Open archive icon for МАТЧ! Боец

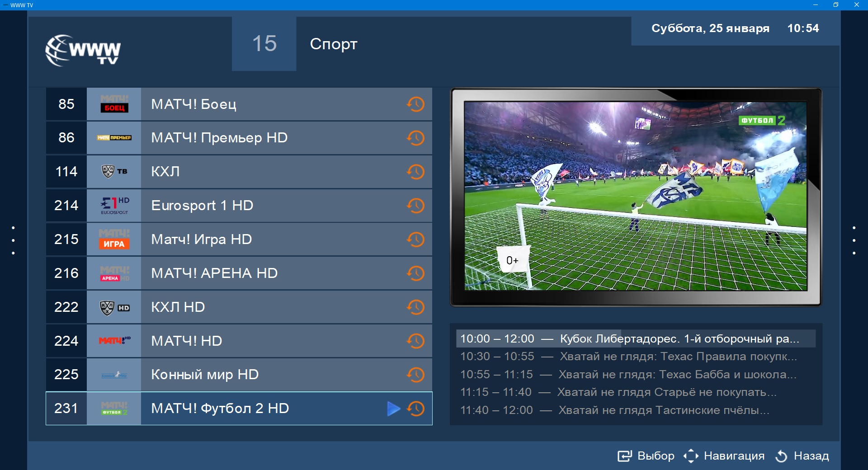pyautogui.click(x=415, y=104)
